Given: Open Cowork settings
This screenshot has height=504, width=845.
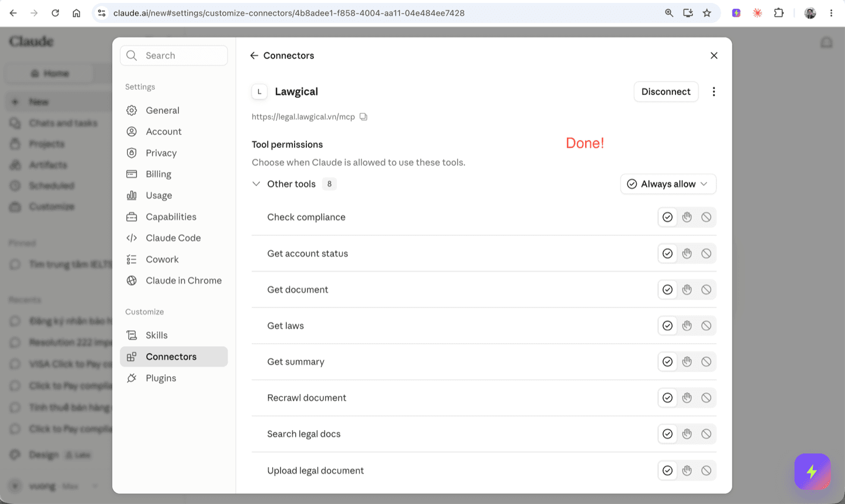Looking at the screenshot, I should click(x=174, y=259).
